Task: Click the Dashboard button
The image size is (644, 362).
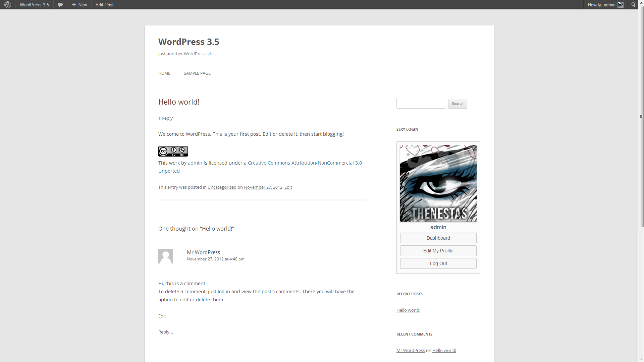Action: pyautogui.click(x=438, y=238)
